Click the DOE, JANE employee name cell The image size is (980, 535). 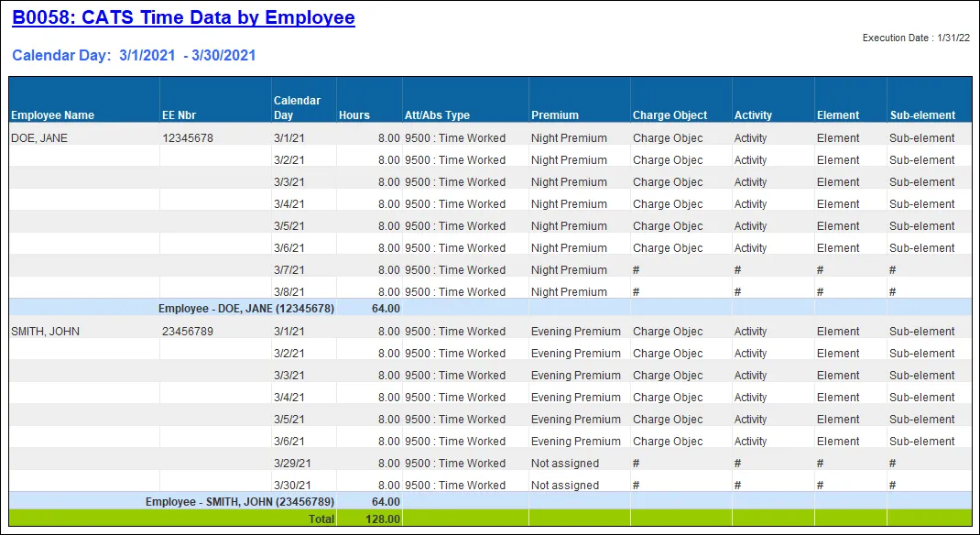[38, 138]
